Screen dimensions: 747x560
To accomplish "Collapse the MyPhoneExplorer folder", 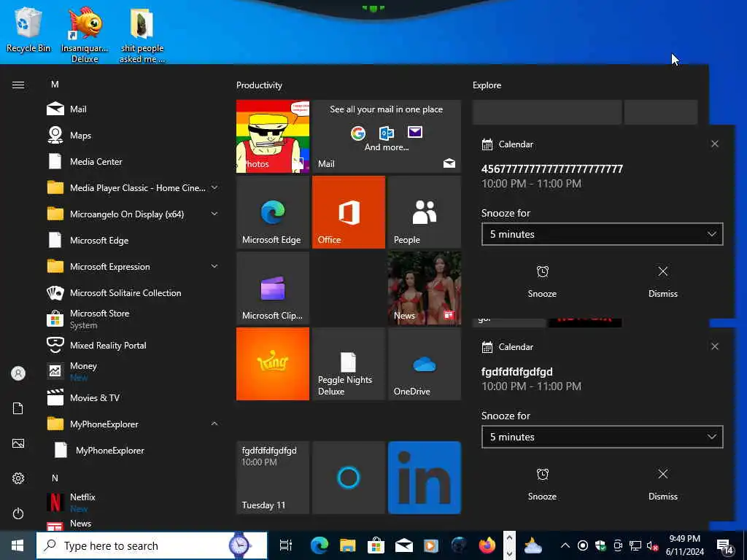I will (131, 424).
